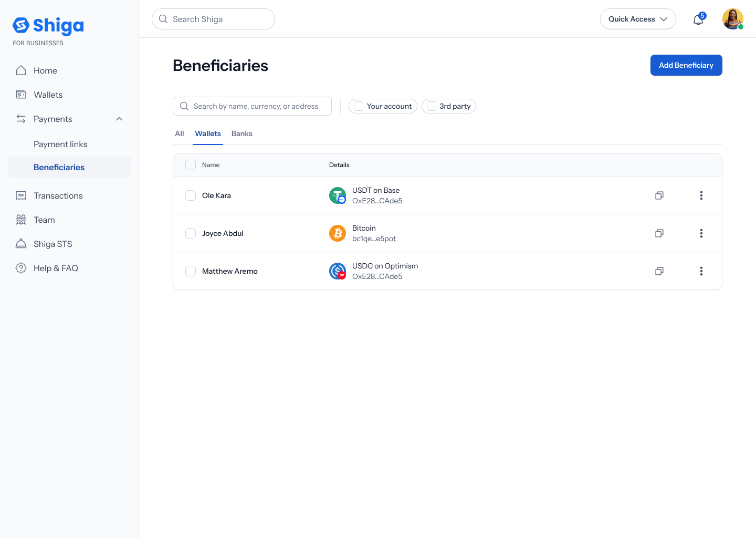Click the Search Shiga input field
756x538 pixels.
(213, 19)
